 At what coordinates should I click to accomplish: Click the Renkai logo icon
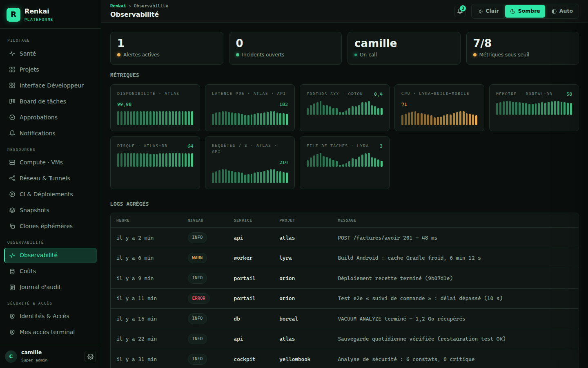(13, 15)
